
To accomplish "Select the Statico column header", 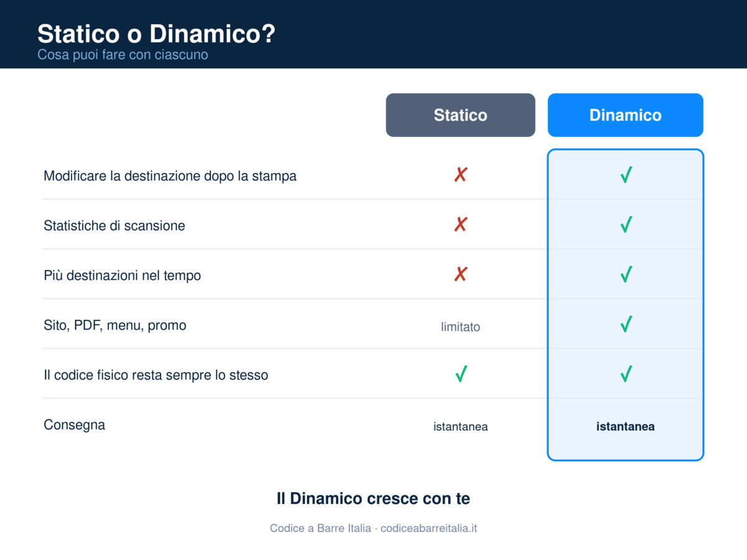I will pyautogui.click(x=461, y=115).
